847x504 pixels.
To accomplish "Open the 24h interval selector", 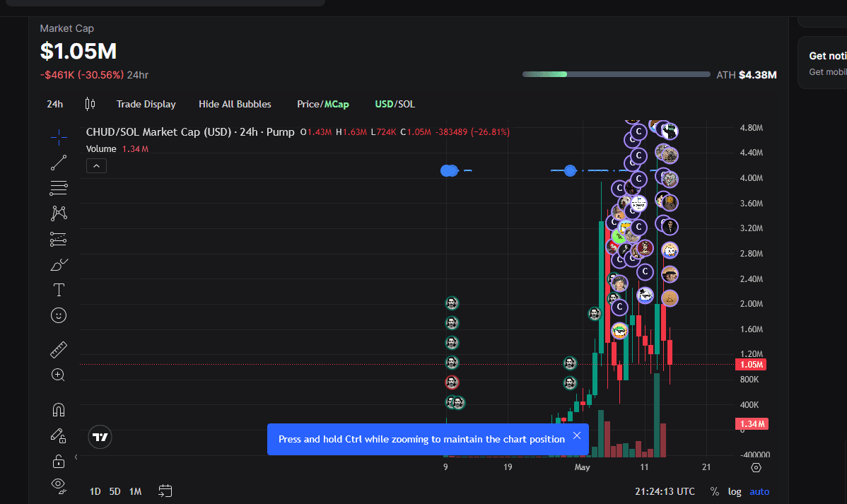I will pos(54,104).
